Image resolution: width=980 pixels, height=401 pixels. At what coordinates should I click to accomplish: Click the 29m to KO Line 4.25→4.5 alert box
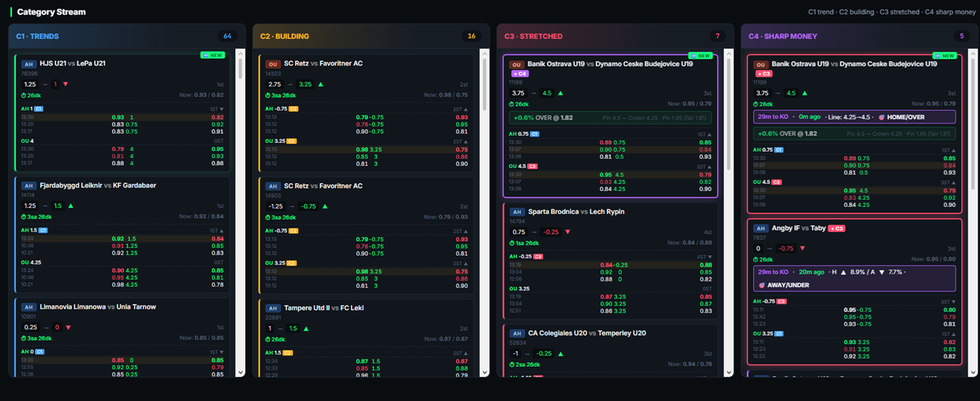854,117
